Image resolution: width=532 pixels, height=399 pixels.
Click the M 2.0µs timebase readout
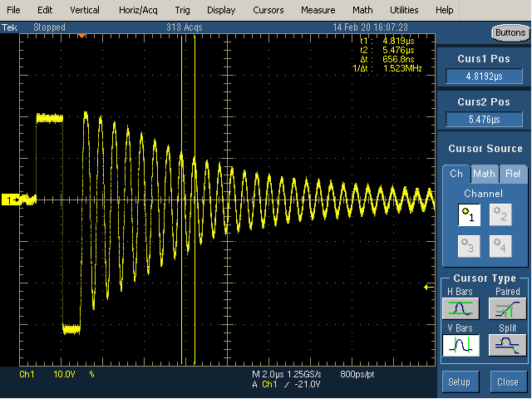[268, 374]
